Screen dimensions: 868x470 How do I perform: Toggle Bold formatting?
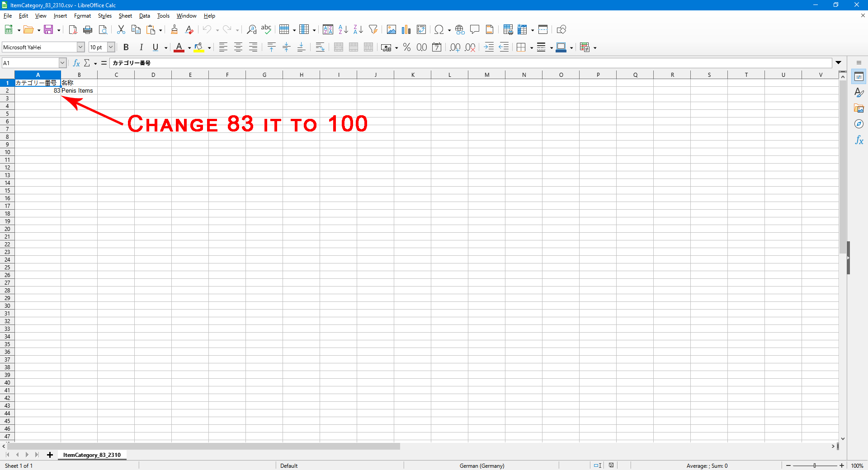coord(126,47)
